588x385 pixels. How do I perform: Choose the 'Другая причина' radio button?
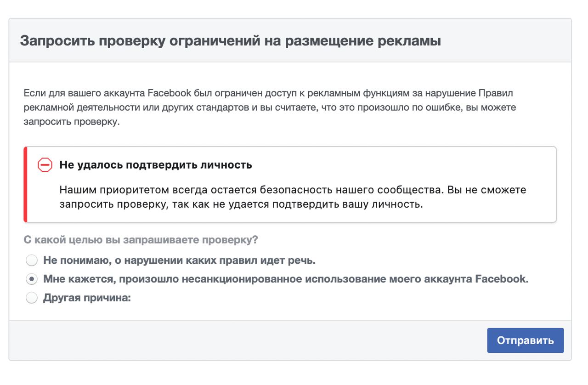point(32,298)
